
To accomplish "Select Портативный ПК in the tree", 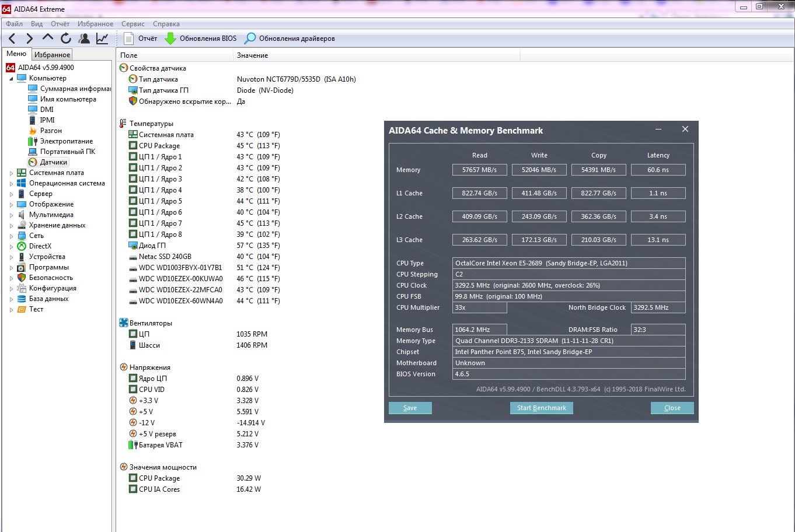I will click(68, 152).
